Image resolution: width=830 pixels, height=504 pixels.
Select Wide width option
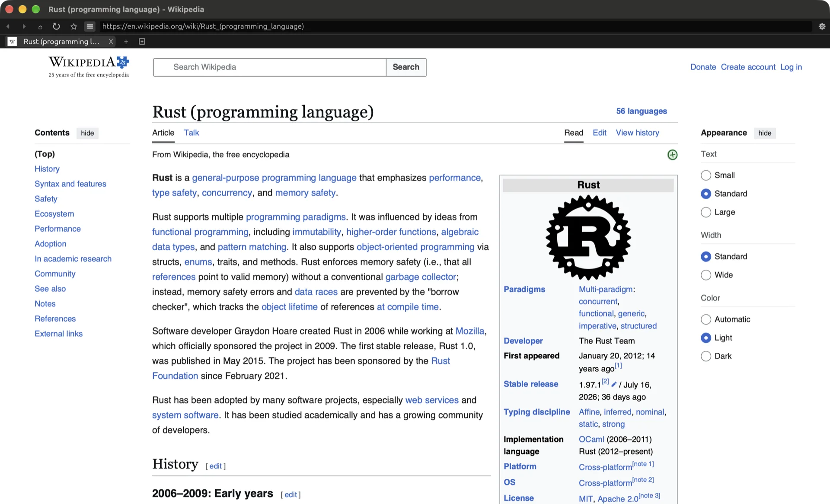coord(706,275)
